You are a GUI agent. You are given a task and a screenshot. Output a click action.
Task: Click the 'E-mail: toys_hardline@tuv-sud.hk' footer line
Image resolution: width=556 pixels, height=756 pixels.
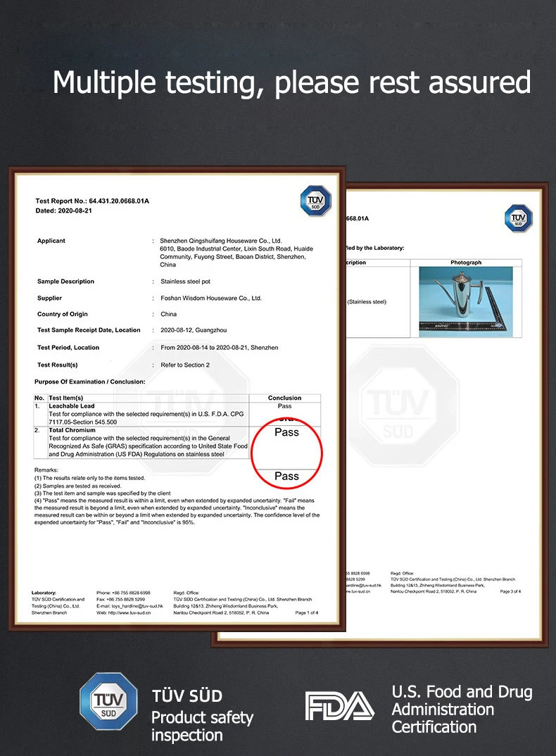[129, 606]
